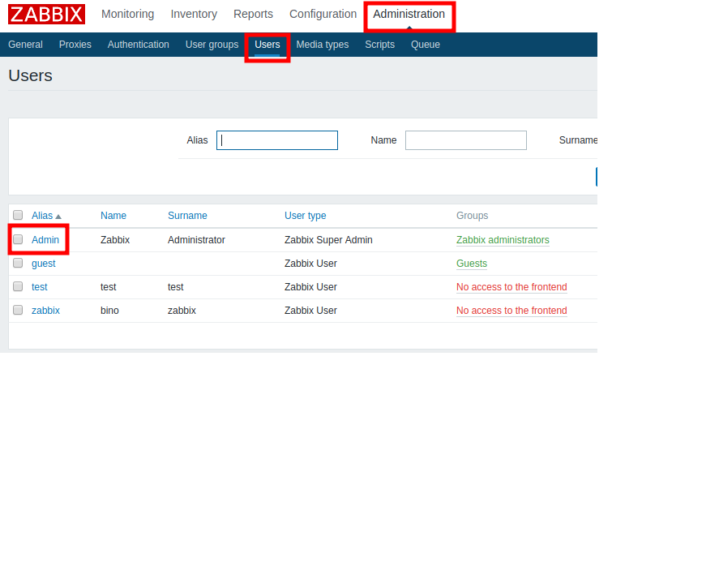Sort the table by User type column

(306, 216)
